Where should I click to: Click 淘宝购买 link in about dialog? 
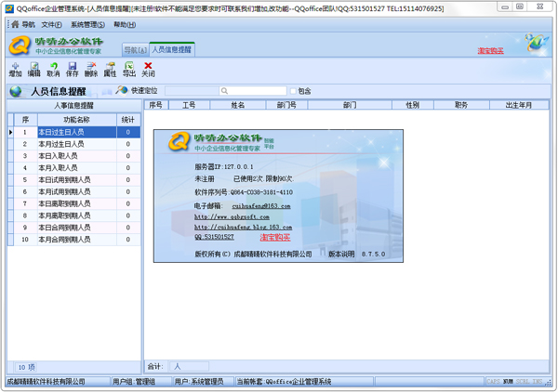(x=275, y=237)
